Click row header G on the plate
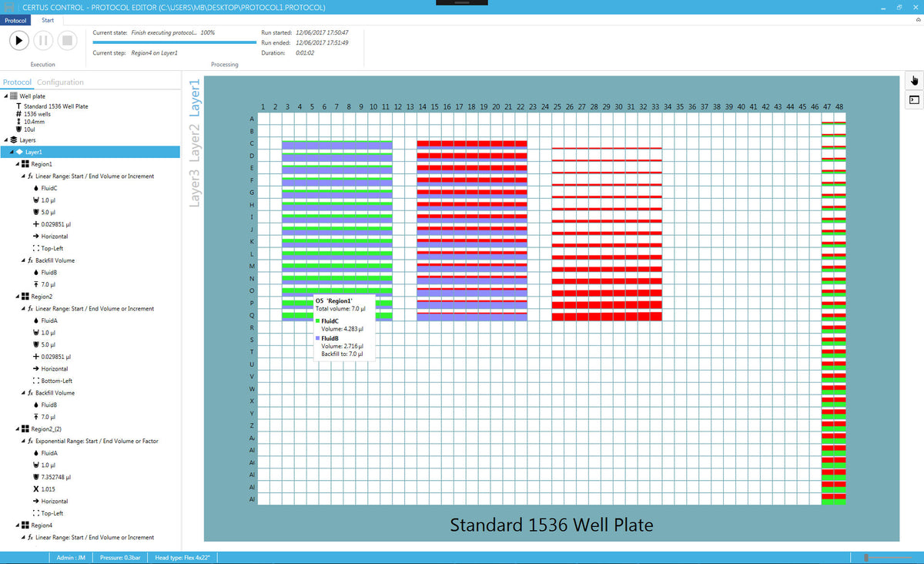Viewport: 924px width, 564px height. 251,191
